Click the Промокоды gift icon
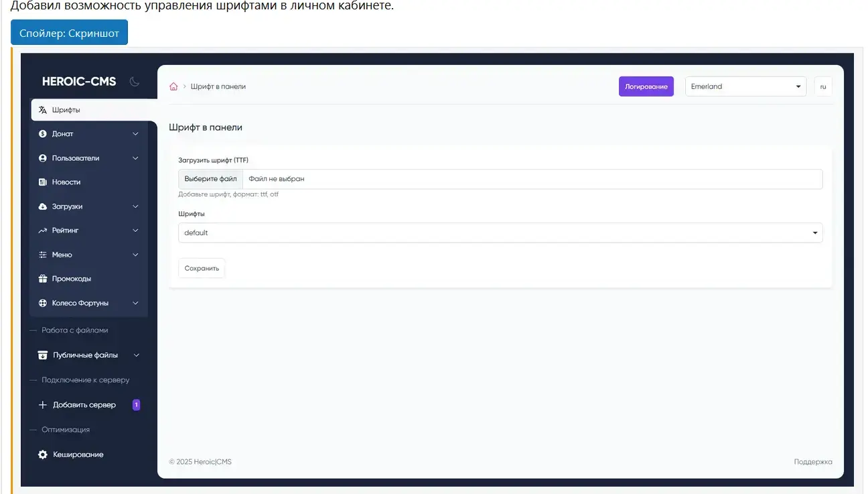Image resolution: width=868 pixels, height=494 pixels. tap(43, 279)
